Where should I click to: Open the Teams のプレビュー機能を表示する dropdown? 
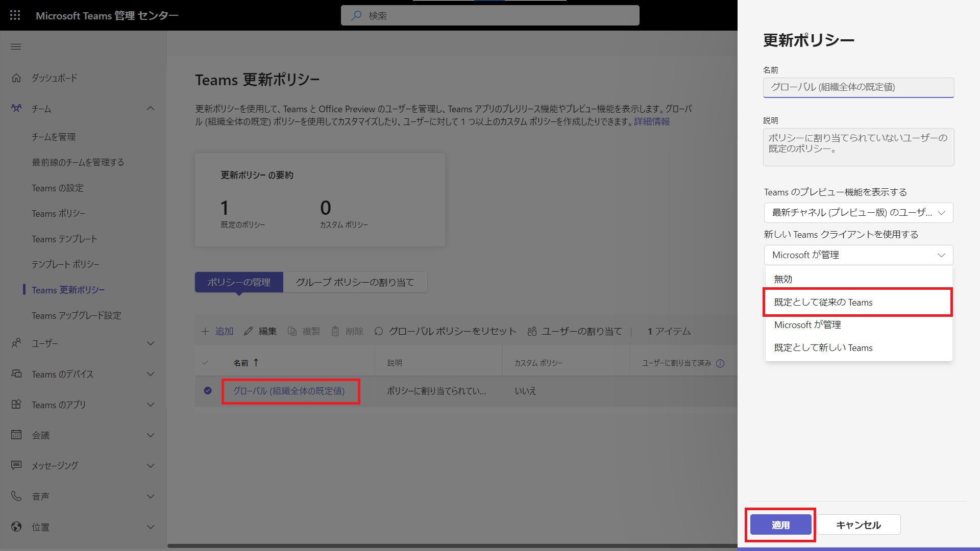pos(859,213)
